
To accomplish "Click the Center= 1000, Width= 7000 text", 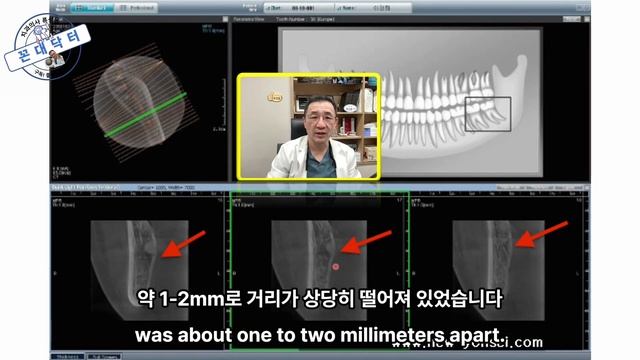I will (x=166, y=188).
